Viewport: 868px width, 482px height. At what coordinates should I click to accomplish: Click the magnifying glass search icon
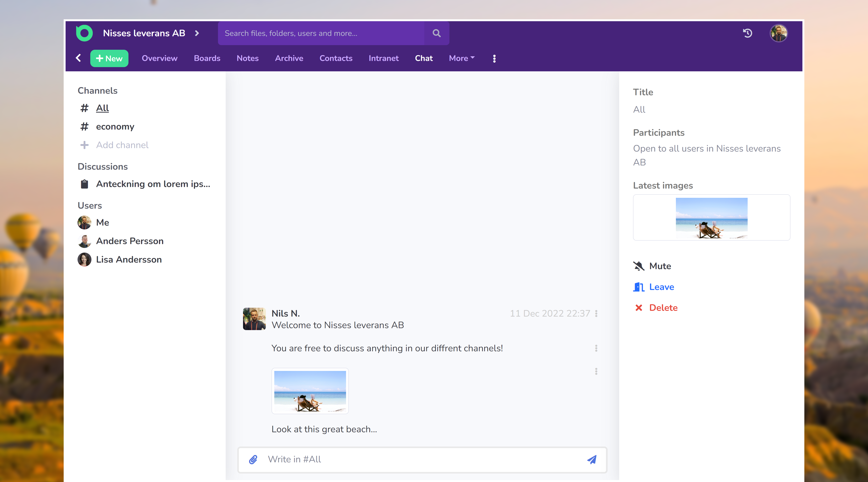coord(437,33)
